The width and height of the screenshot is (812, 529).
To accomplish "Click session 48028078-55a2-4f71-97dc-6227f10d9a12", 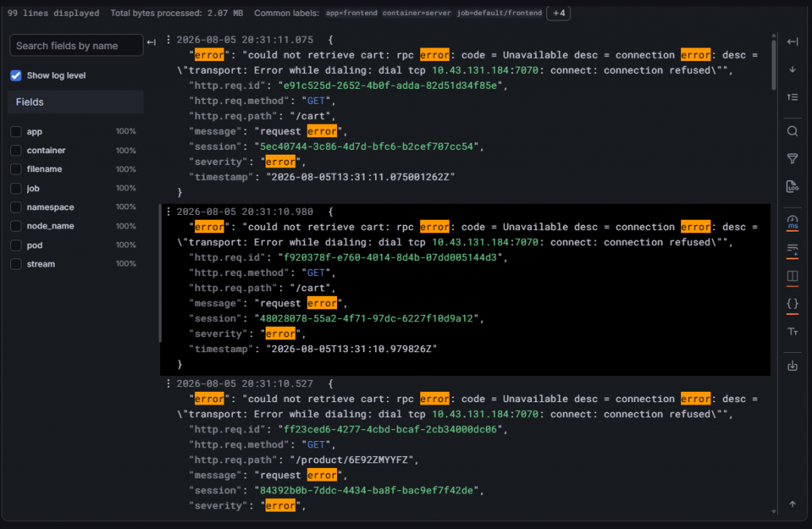I will click(366, 319).
